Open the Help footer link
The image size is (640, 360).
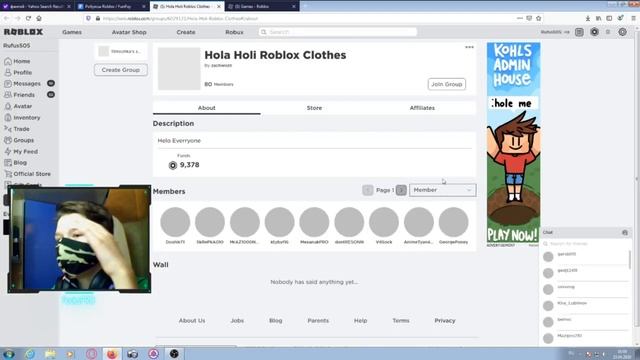360,321
